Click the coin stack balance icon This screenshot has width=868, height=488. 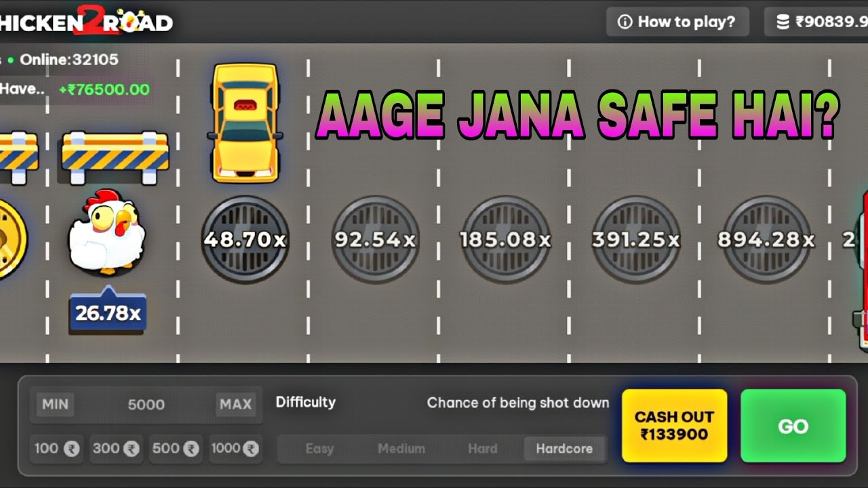click(783, 22)
